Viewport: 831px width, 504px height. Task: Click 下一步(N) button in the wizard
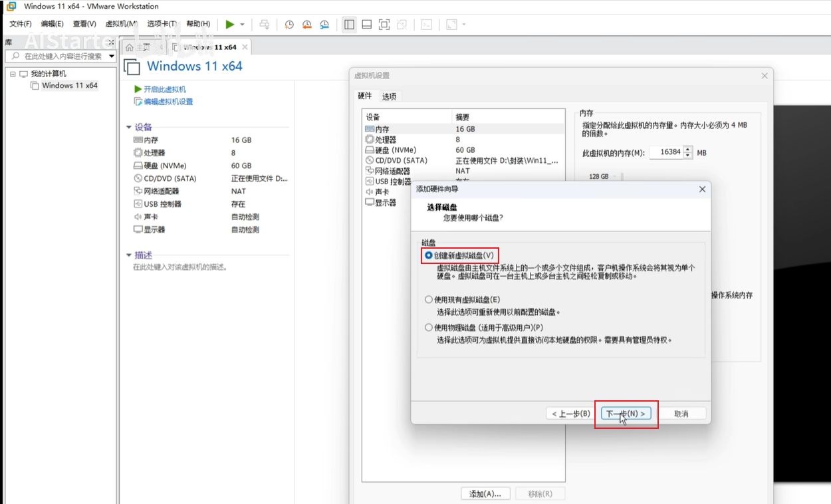coord(626,414)
